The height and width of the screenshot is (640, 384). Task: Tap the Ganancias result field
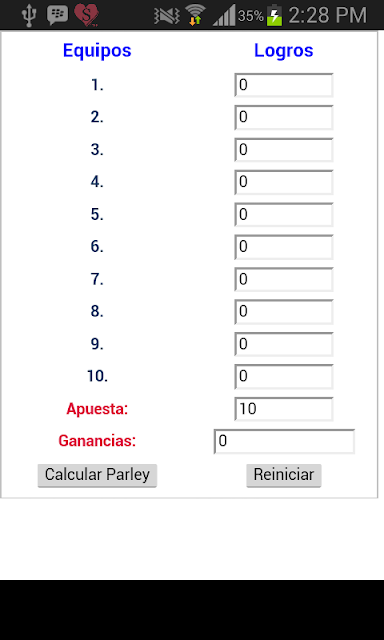point(284,441)
